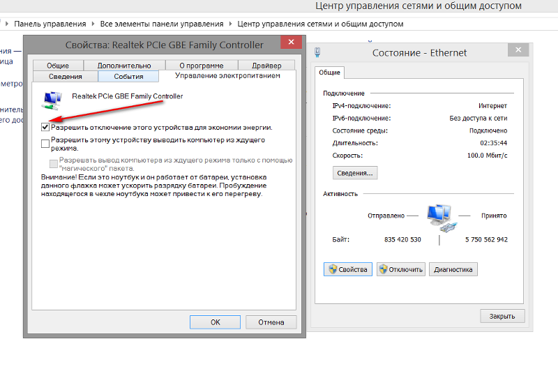This screenshot has width=558, height=392.
Task: Expand arrow after 'Панель управления' in breadcrumb
Action: [93, 24]
